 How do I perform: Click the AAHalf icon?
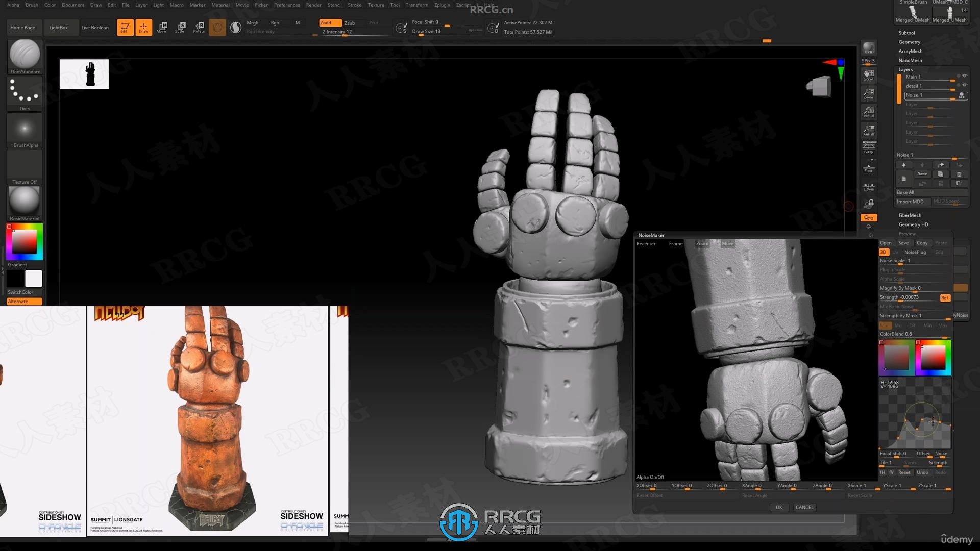tap(869, 130)
